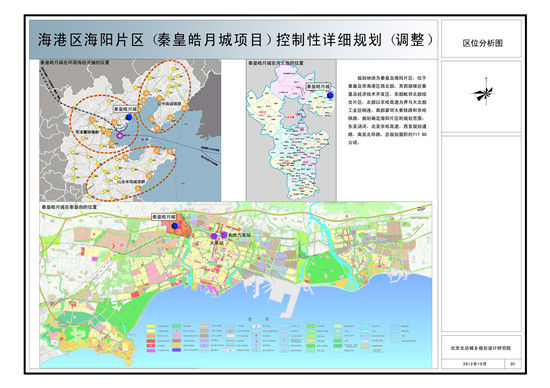Image resolution: width=550 pixels, height=388 pixels.
Task: Click the small north arrow on the city map
Action: [x=420, y=209]
